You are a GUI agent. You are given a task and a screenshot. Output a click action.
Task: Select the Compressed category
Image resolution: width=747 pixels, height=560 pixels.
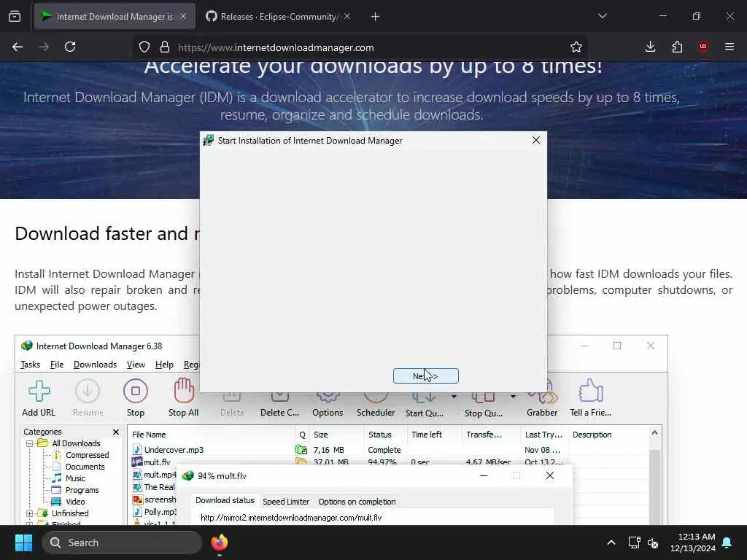(x=88, y=455)
